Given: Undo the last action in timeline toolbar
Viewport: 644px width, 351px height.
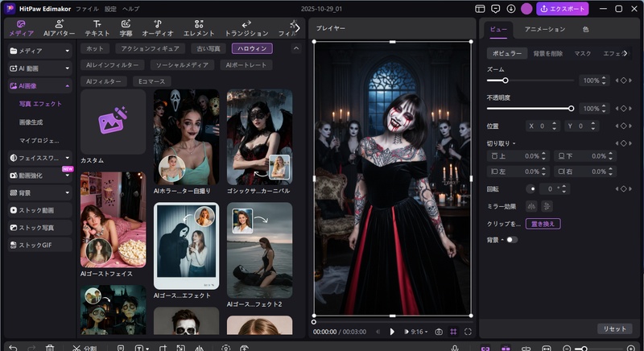Looking at the screenshot, I should (x=13, y=348).
